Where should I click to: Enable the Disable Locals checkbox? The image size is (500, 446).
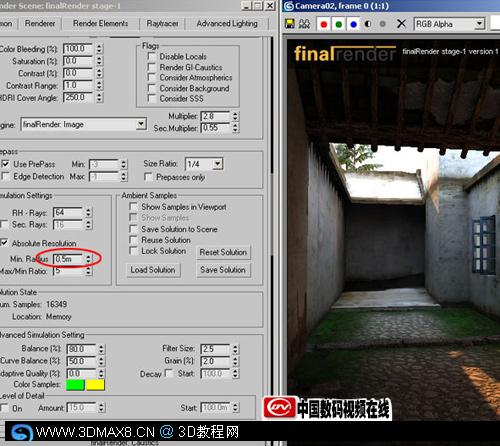pyautogui.click(x=152, y=56)
